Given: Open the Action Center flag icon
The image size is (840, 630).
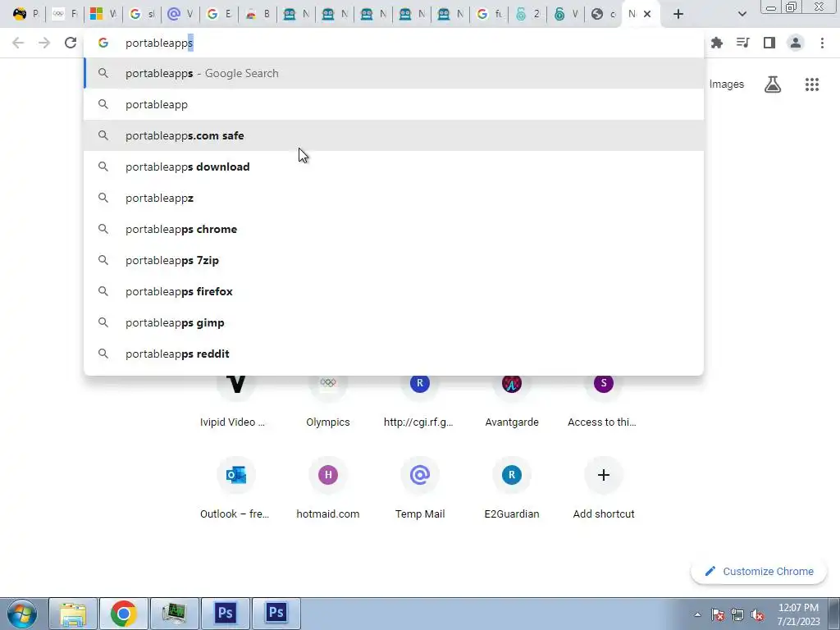Looking at the screenshot, I should 717,614.
